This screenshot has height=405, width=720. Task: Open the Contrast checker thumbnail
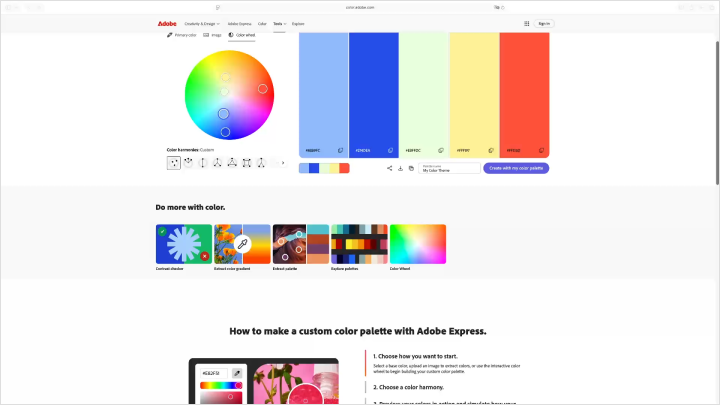tap(184, 244)
